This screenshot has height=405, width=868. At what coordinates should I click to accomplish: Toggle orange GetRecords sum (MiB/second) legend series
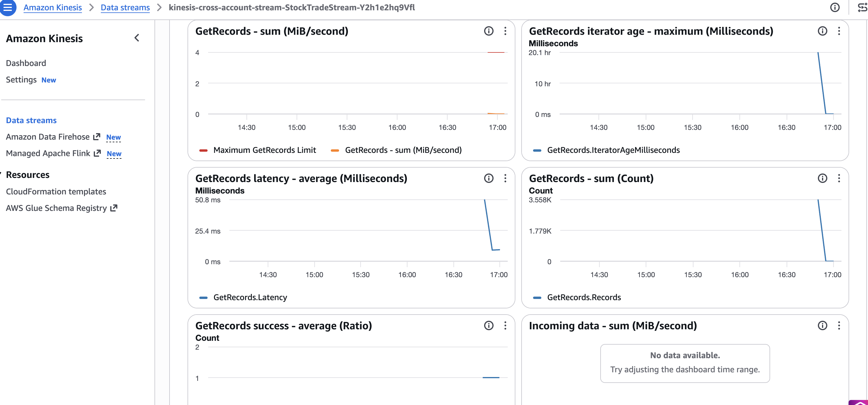[396, 150]
